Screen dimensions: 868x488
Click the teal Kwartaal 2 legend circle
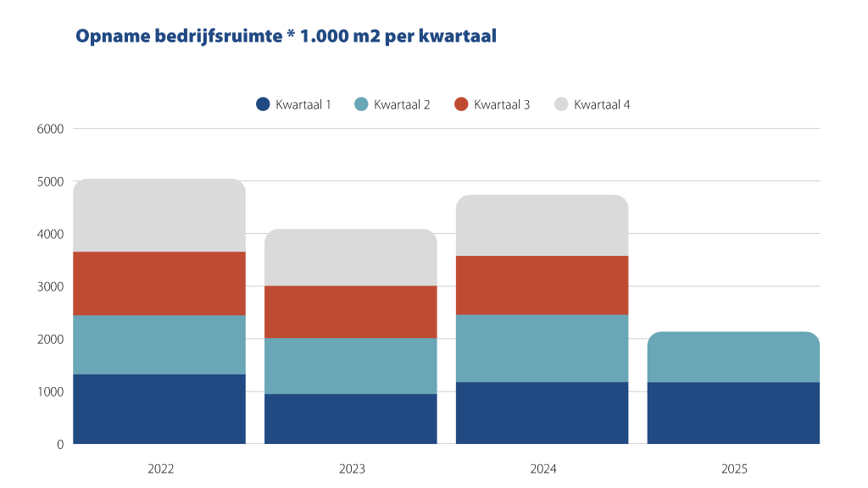(x=361, y=104)
